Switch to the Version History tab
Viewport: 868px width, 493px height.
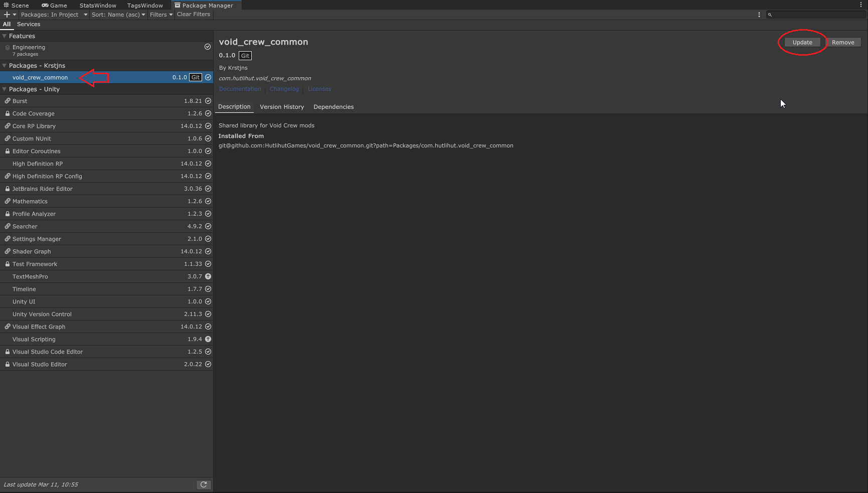coord(282,107)
